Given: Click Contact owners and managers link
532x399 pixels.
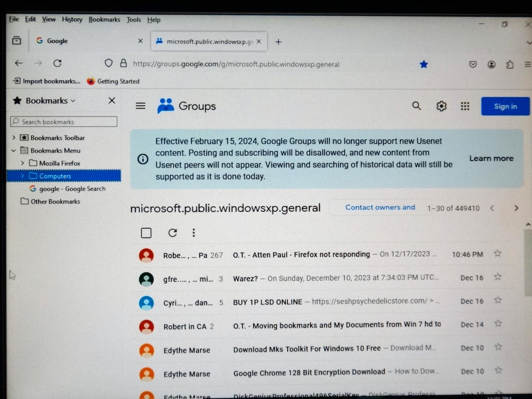Looking at the screenshot, I should pyautogui.click(x=380, y=207).
